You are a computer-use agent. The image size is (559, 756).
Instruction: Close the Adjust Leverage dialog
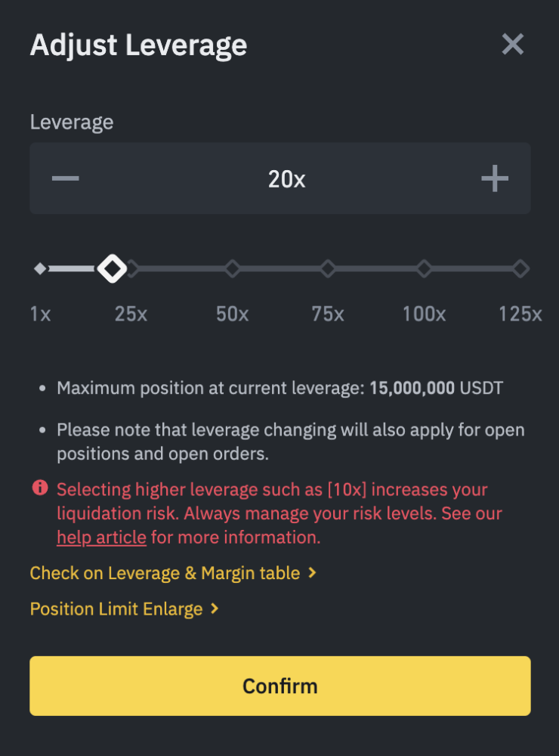coord(512,45)
